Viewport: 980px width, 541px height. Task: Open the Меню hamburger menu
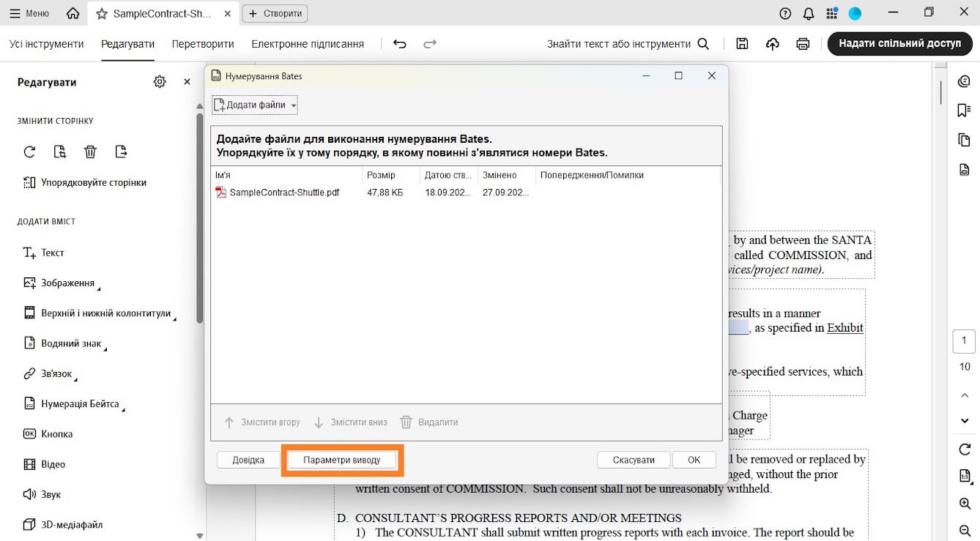(29, 13)
